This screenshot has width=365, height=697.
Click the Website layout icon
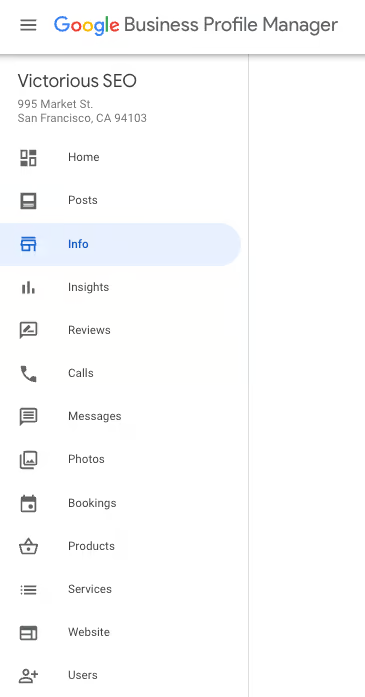(x=28, y=633)
